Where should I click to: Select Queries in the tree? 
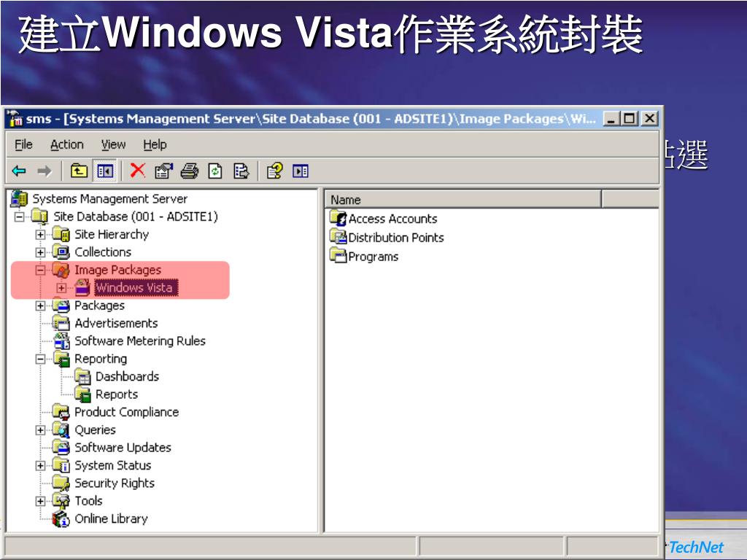click(95, 429)
